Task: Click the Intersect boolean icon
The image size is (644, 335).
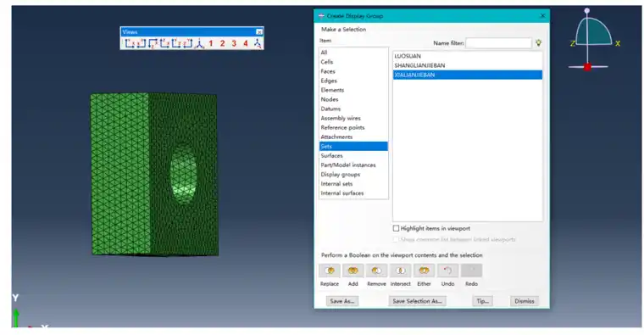Action: (x=401, y=271)
